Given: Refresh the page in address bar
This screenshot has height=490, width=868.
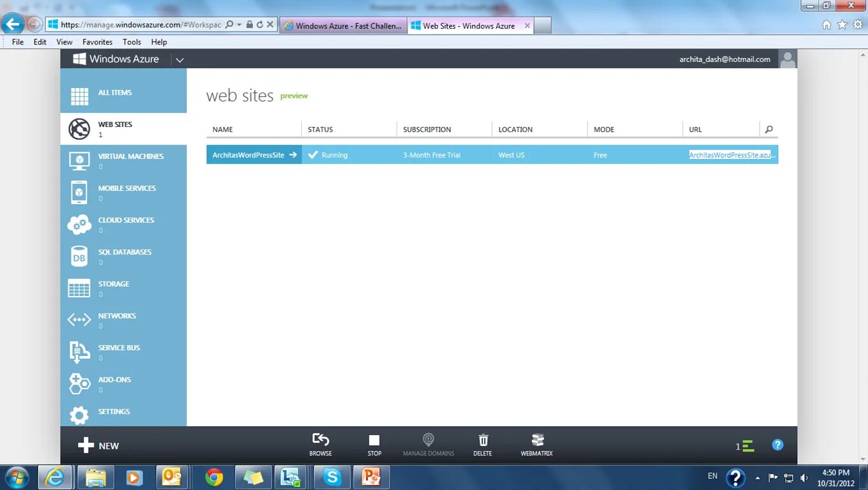Looking at the screenshot, I should click(260, 25).
